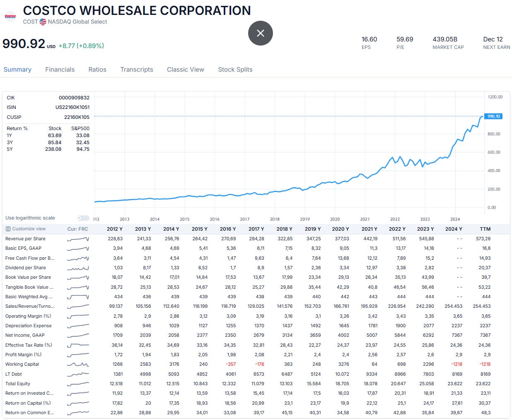Click the COSTCO WHOLESALE CORPORATION title
The width and height of the screenshot is (512, 420).
click(137, 10)
